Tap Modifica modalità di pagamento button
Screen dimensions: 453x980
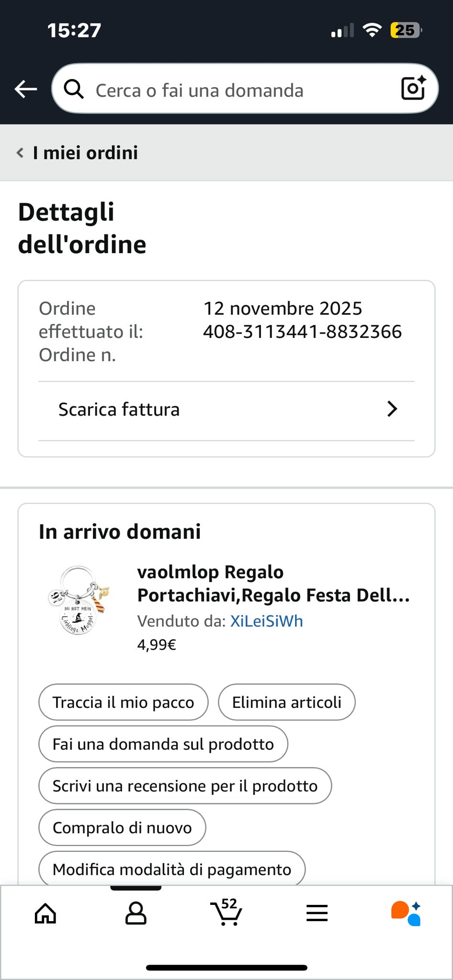(172, 869)
